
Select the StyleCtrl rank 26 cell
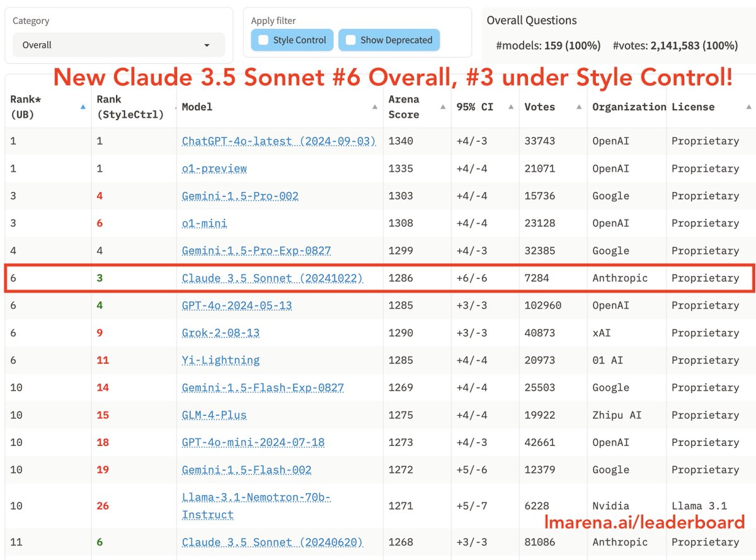(x=103, y=506)
